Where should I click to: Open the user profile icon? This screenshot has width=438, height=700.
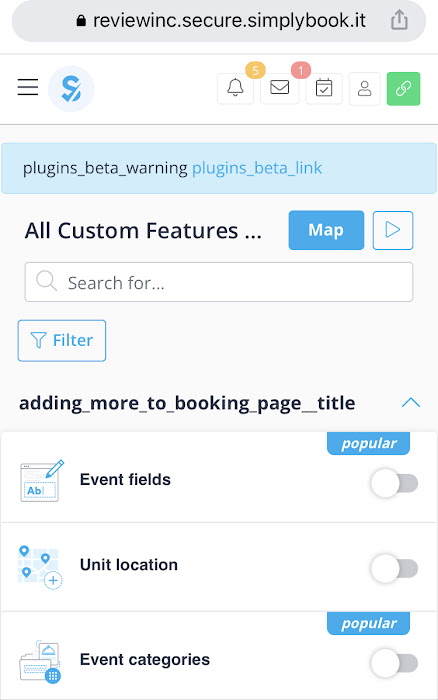pos(364,88)
